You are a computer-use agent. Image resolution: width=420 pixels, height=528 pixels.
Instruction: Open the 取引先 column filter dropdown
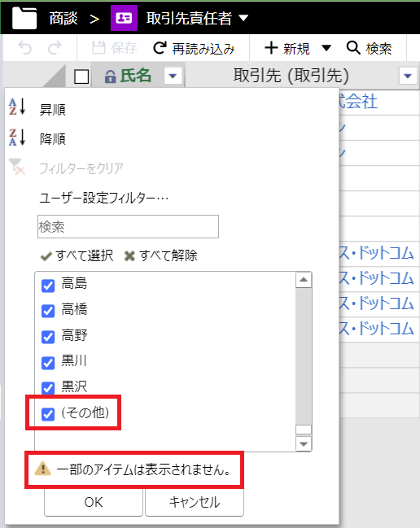coord(408,76)
